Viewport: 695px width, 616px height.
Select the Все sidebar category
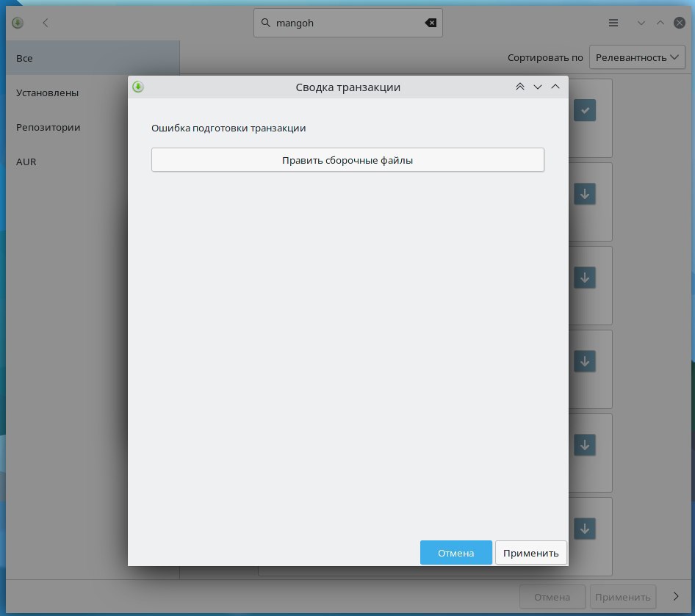click(93, 58)
